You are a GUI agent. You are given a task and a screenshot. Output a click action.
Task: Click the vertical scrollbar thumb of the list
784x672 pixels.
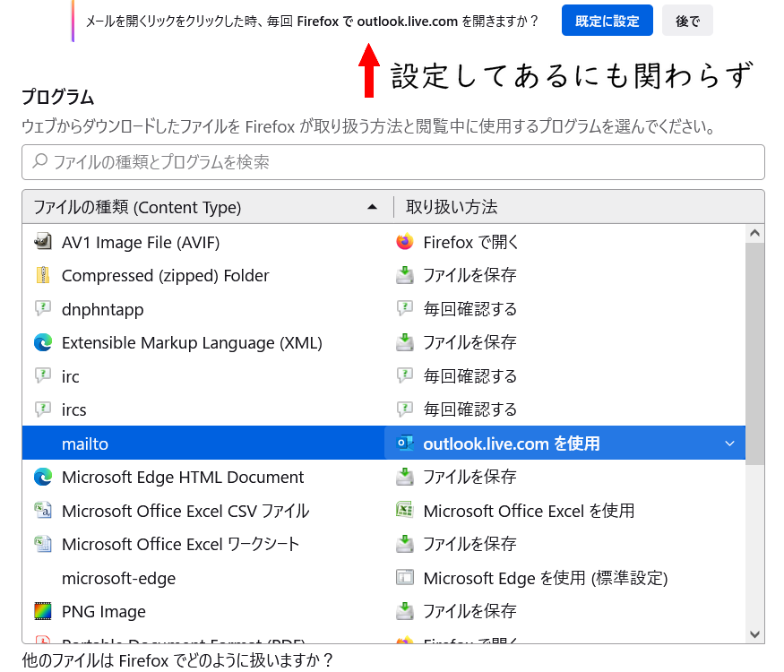click(755, 354)
